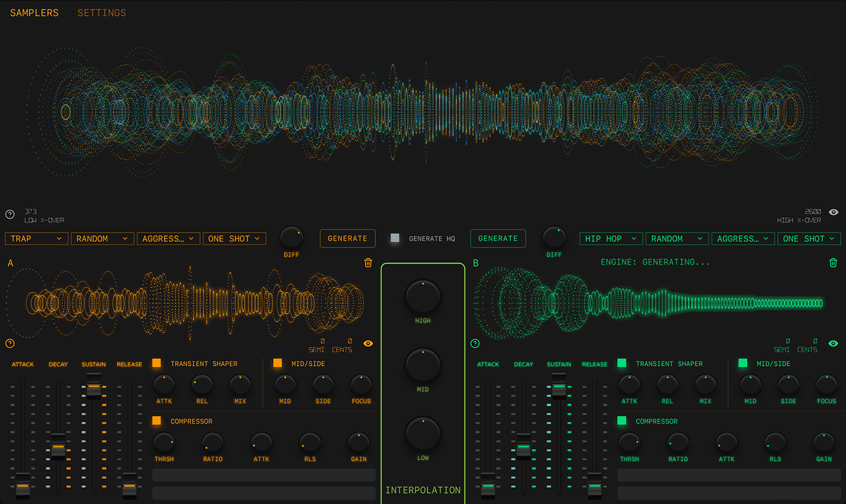The width and height of the screenshot is (846, 504).
Task: Switch to the SETTINGS tab
Action: click(102, 13)
